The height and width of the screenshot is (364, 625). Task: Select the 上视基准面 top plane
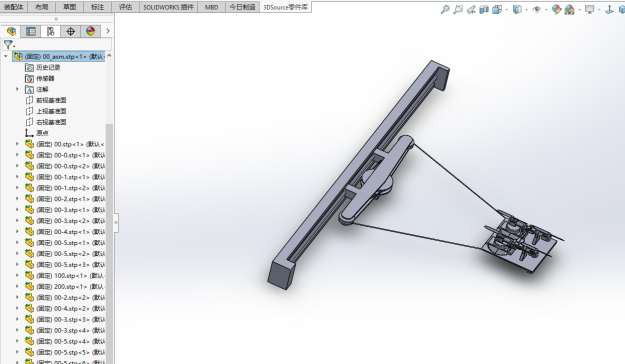(x=51, y=111)
